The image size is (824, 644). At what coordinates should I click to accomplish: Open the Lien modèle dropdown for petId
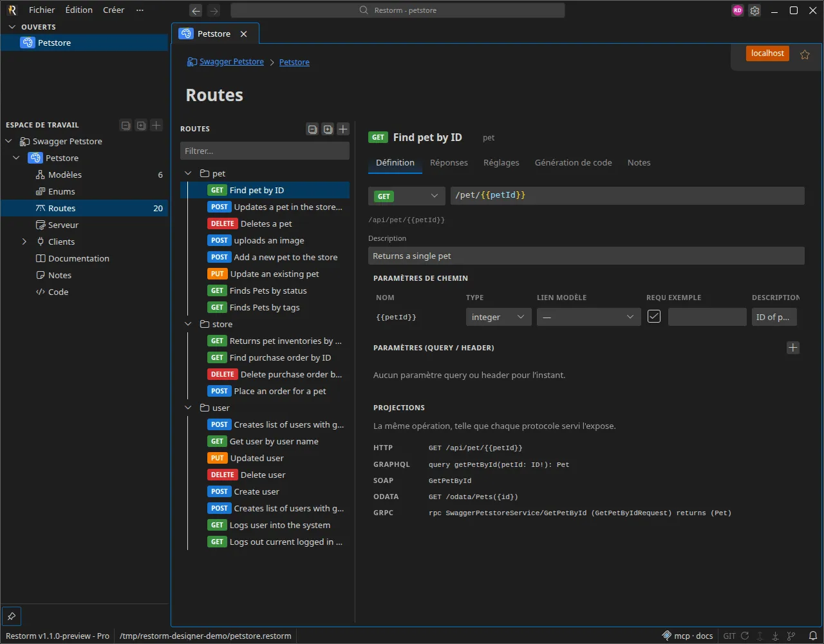pos(589,317)
